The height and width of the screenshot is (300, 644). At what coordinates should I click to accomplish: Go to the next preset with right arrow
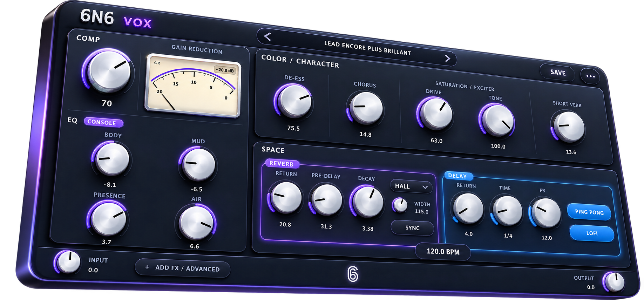pyautogui.click(x=447, y=58)
